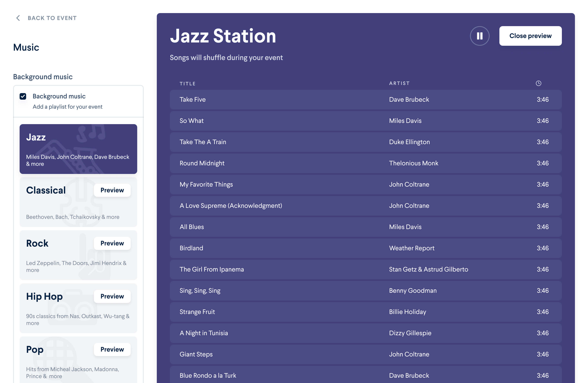
Task: Select Jazz from the music genre menu
Action: (x=78, y=149)
